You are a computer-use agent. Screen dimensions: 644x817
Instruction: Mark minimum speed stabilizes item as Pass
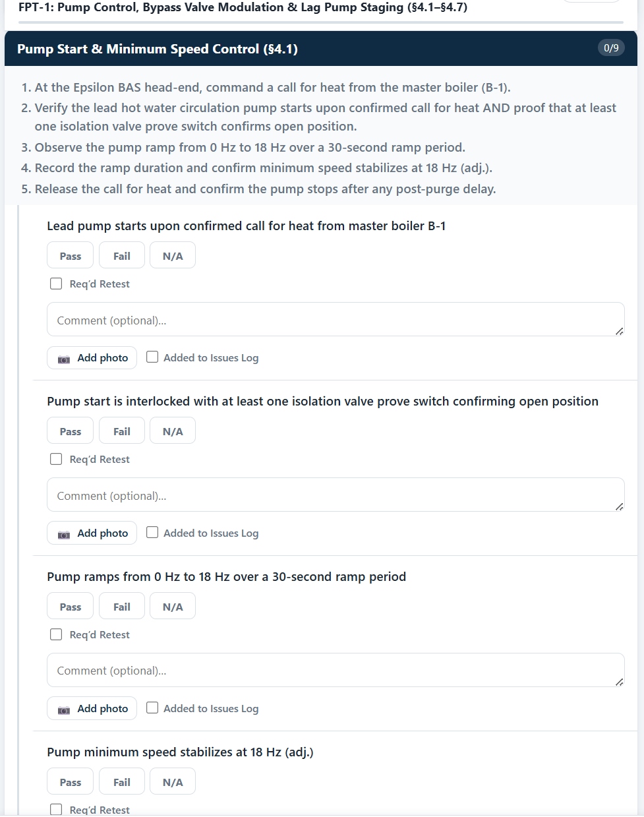click(x=71, y=782)
